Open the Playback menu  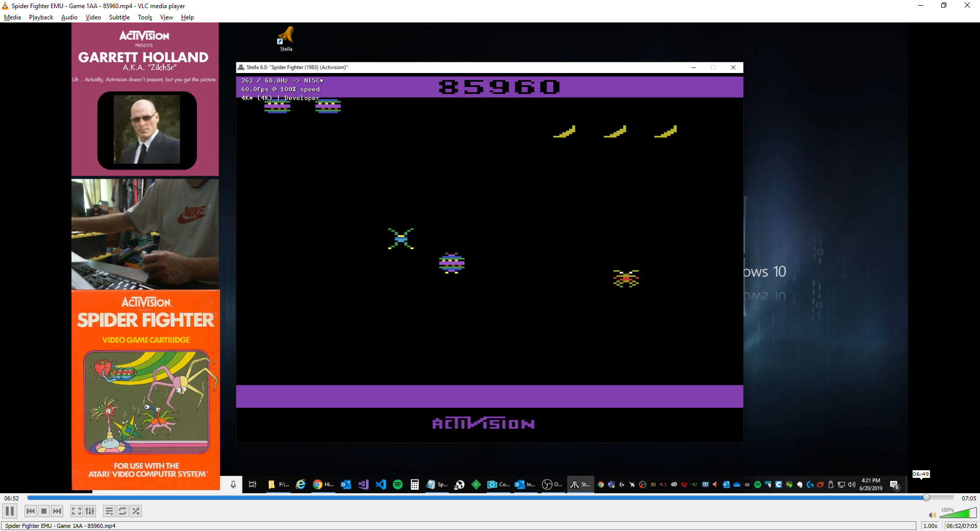[x=41, y=17]
